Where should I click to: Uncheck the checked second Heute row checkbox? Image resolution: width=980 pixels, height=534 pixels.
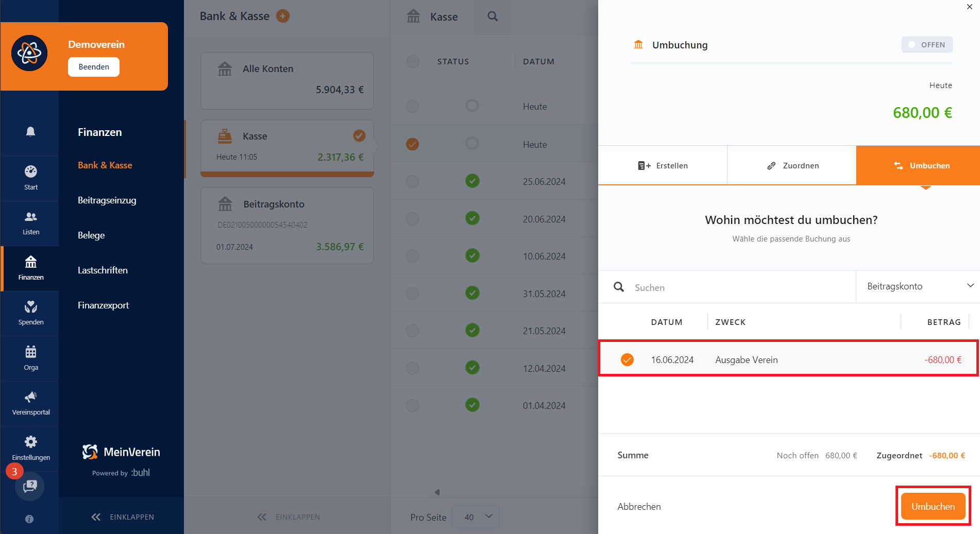(412, 144)
